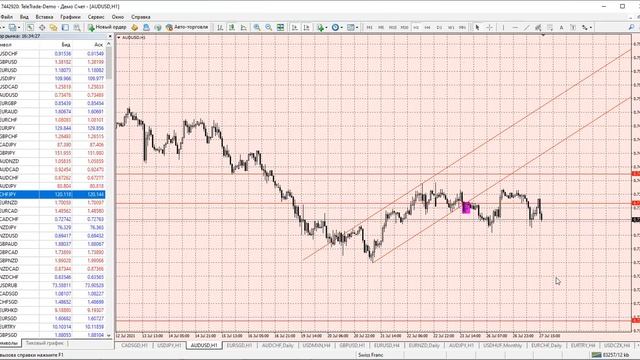The width and height of the screenshot is (640, 360).
Task: Click the Новый ордер button
Action: coord(107,27)
